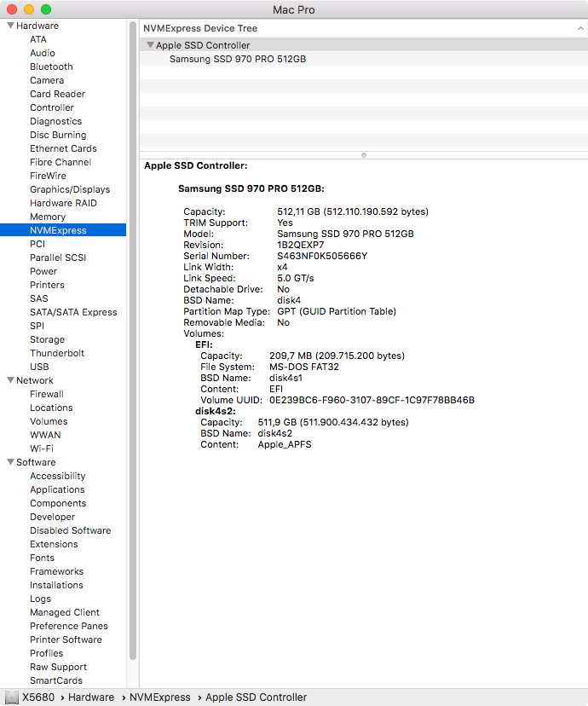Open Installations entry
The height and width of the screenshot is (706, 588).
tap(56, 585)
